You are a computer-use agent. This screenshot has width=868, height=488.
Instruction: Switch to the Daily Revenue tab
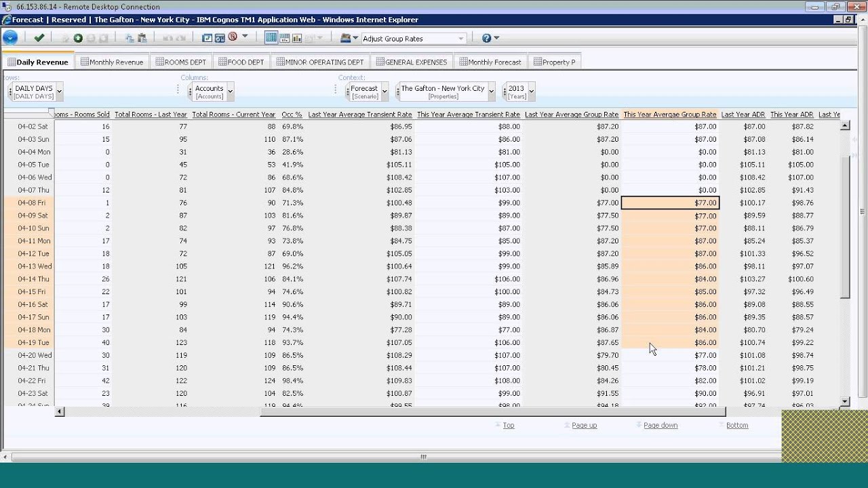point(39,62)
